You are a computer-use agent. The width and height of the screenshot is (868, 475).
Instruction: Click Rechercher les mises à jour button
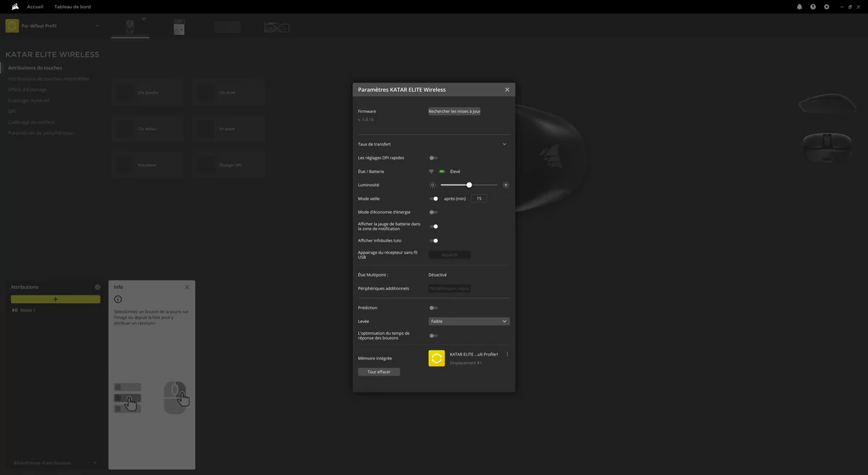click(454, 112)
